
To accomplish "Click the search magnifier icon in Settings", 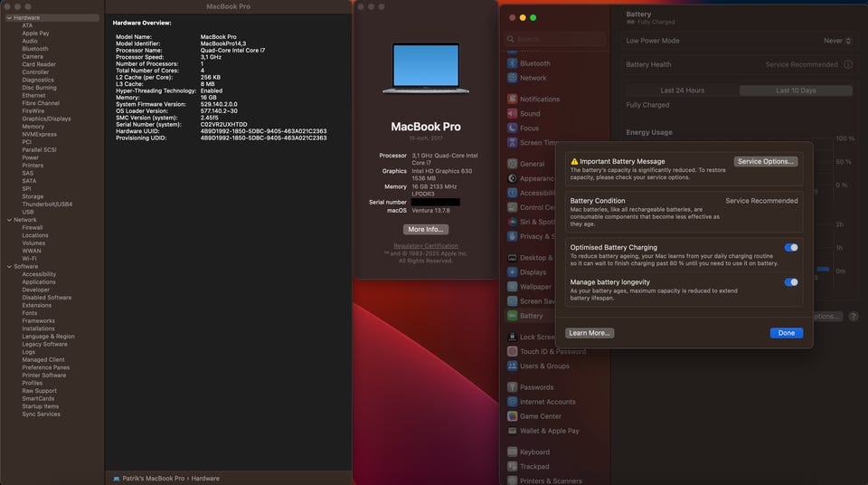I will click(510, 39).
